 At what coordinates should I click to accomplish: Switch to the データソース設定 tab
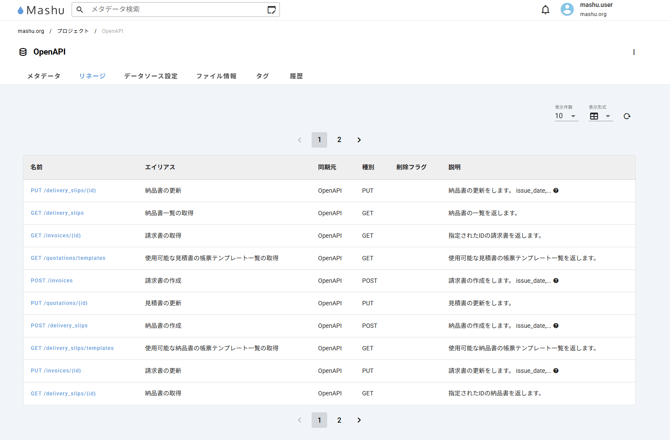150,76
